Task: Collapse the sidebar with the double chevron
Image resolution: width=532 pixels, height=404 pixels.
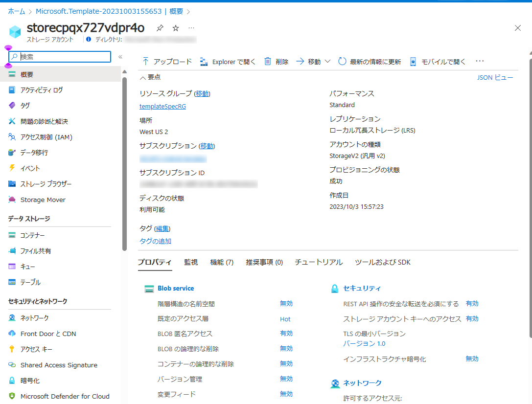Action: click(120, 57)
